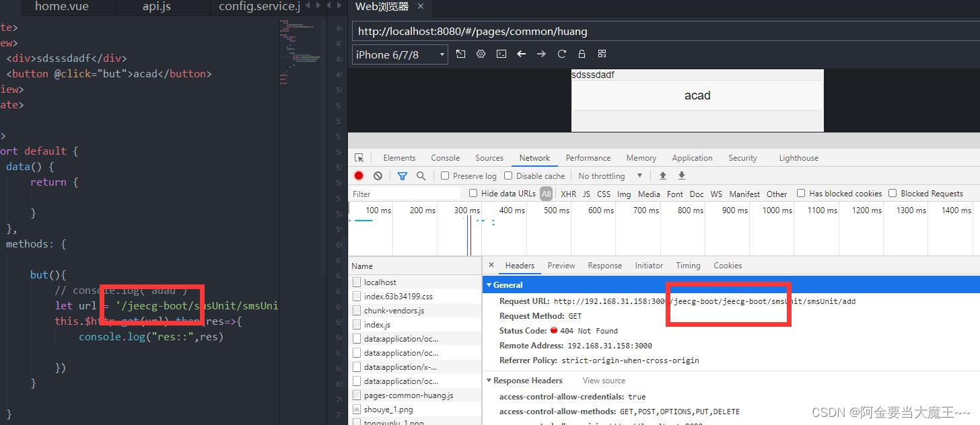This screenshot has height=425, width=980.
Task: Click the red record network log button
Action: tap(359, 176)
